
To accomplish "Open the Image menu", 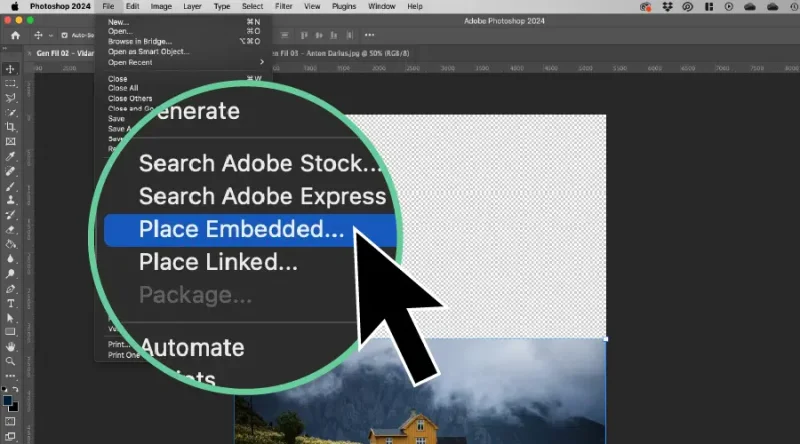I will tap(161, 7).
